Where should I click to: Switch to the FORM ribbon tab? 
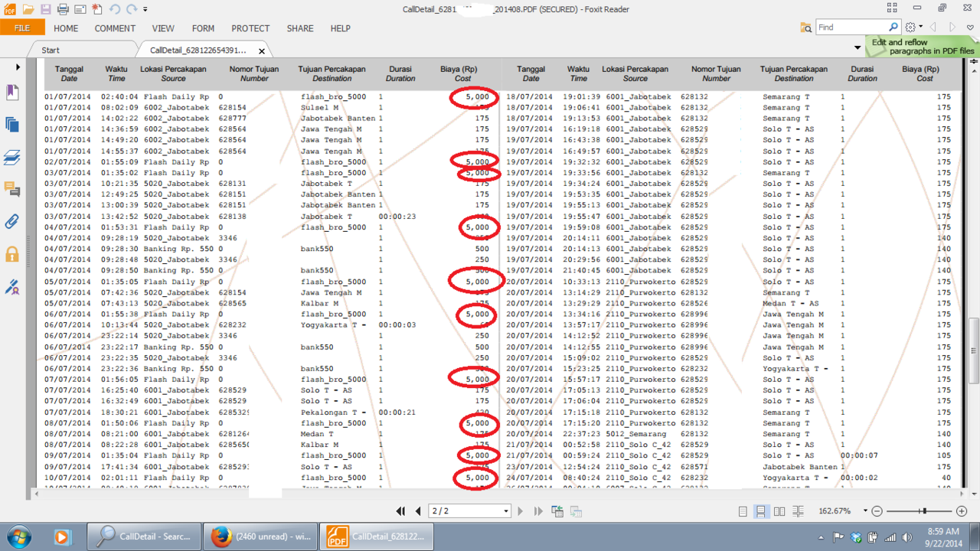203,28
